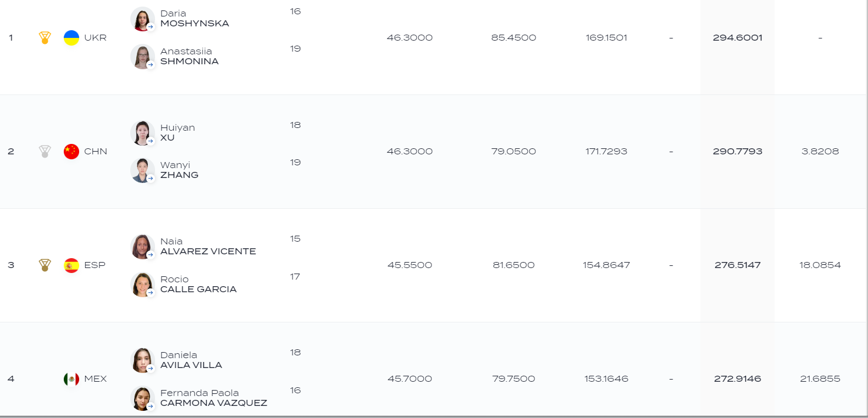Click the silver medal icon for China
868x418 pixels.
(x=45, y=152)
